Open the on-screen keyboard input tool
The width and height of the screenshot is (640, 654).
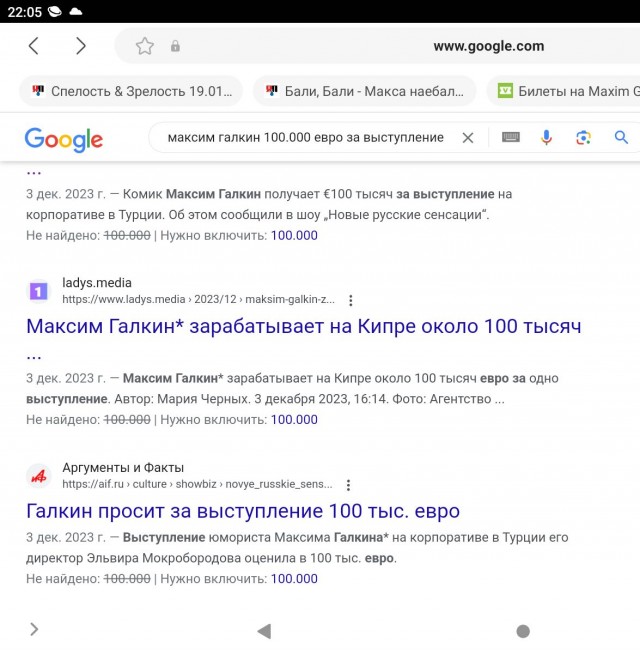(x=511, y=137)
